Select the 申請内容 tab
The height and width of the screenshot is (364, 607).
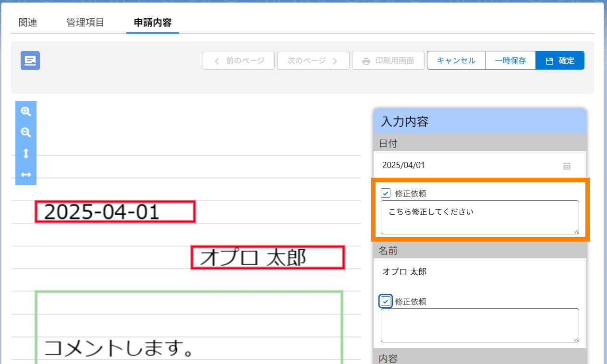(153, 23)
